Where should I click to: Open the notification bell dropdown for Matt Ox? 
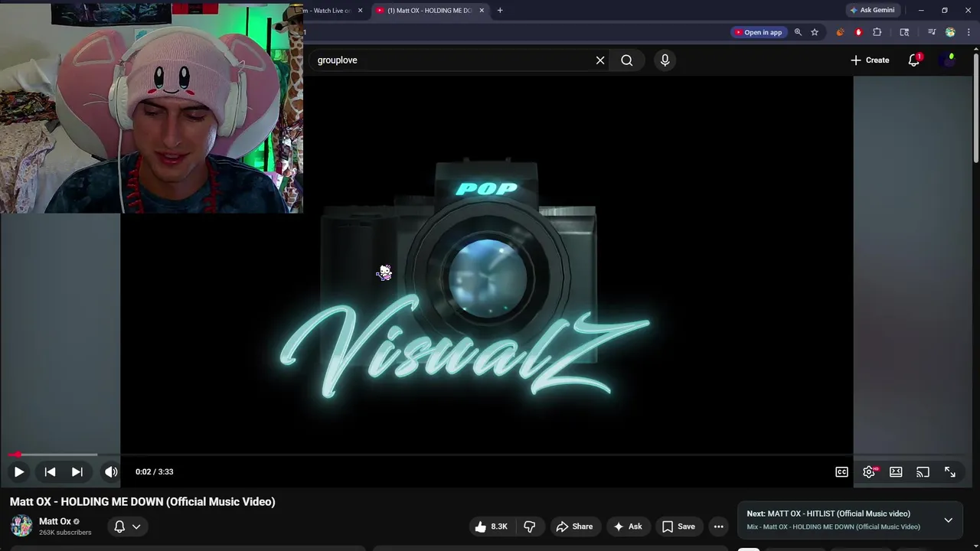[127, 527]
